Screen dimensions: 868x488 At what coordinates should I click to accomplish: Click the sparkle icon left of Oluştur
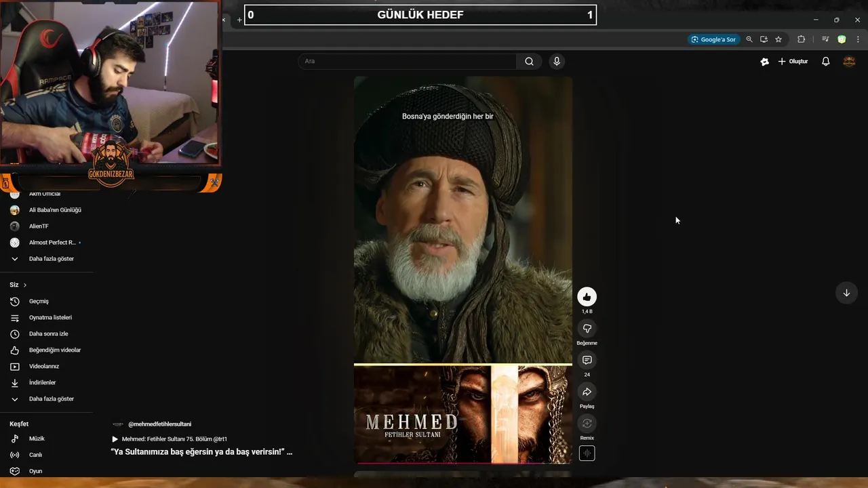coord(765,61)
